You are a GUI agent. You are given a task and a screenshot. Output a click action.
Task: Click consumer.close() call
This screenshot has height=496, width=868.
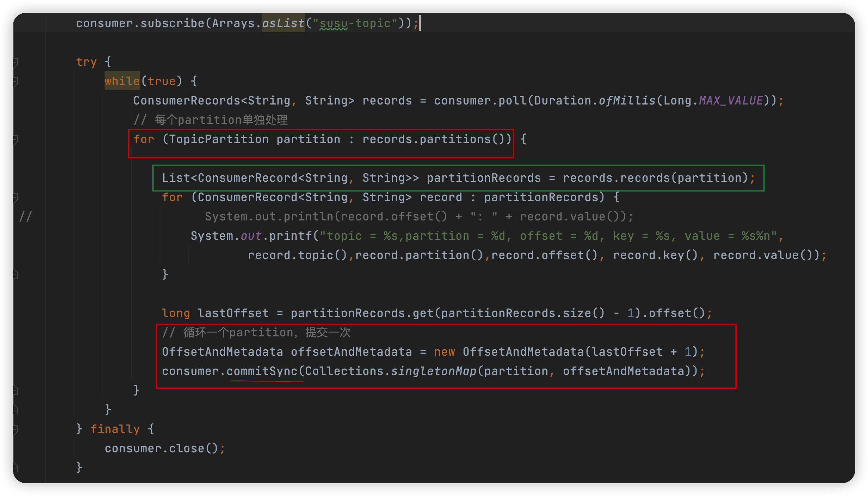click(x=161, y=449)
